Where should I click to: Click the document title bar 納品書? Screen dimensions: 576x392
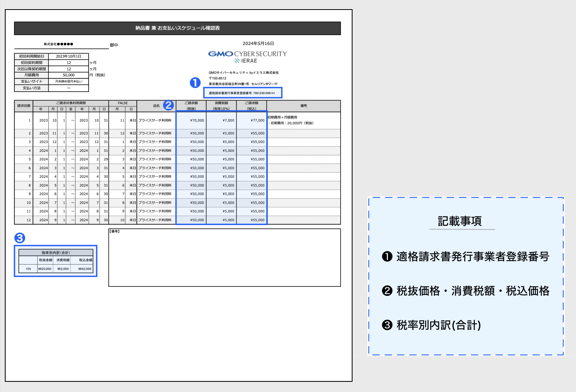(x=177, y=28)
